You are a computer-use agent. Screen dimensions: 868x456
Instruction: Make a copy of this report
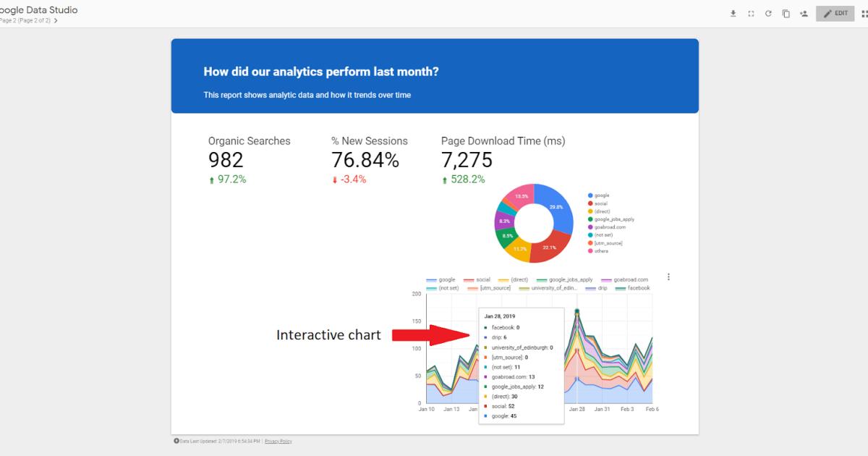[x=786, y=12]
